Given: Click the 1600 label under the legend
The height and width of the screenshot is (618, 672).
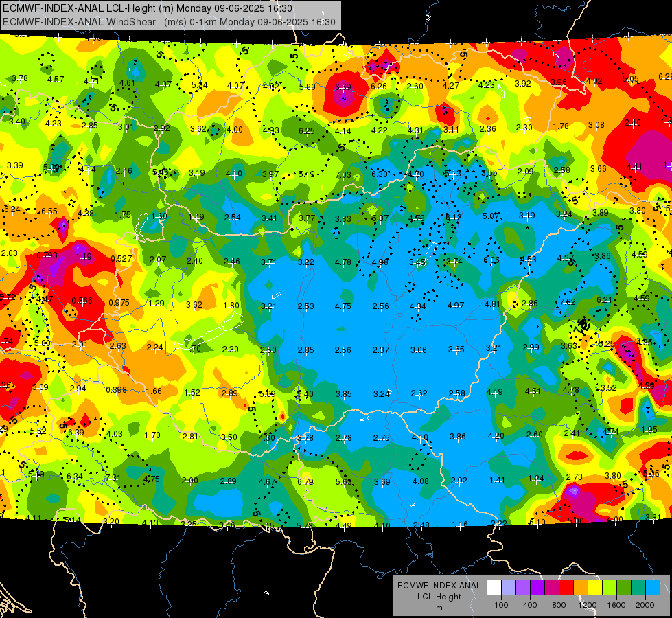Looking at the screenshot, I should [x=616, y=605].
